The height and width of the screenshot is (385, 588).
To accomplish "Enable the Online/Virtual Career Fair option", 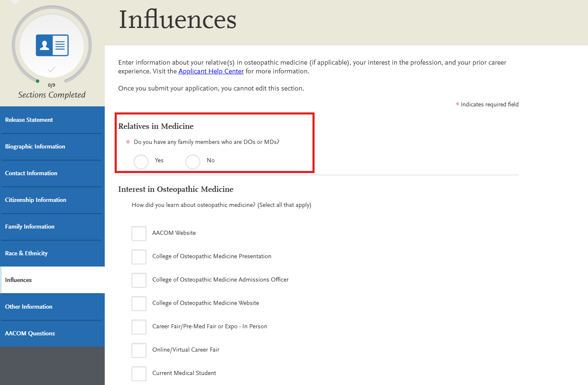I will (x=139, y=350).
